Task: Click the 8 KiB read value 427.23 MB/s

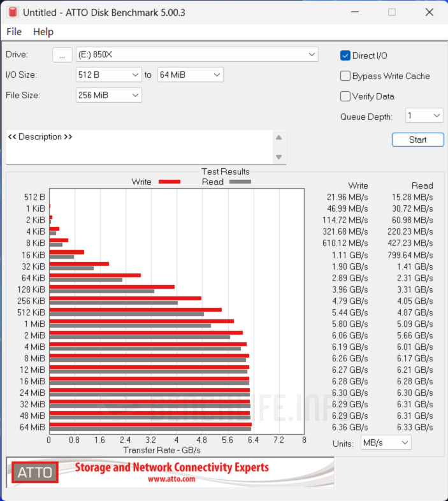Action: point(410,243)
